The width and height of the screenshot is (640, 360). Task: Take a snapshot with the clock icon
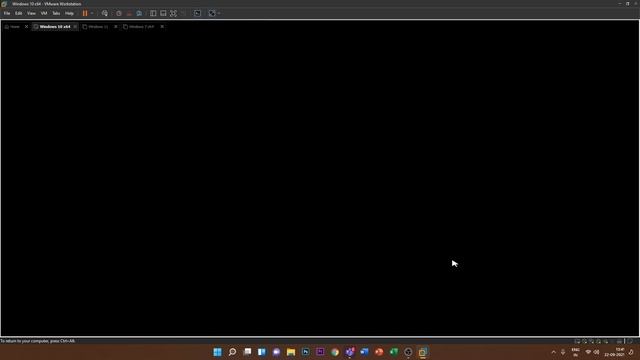pyautogui.click(x=119, y=13)
